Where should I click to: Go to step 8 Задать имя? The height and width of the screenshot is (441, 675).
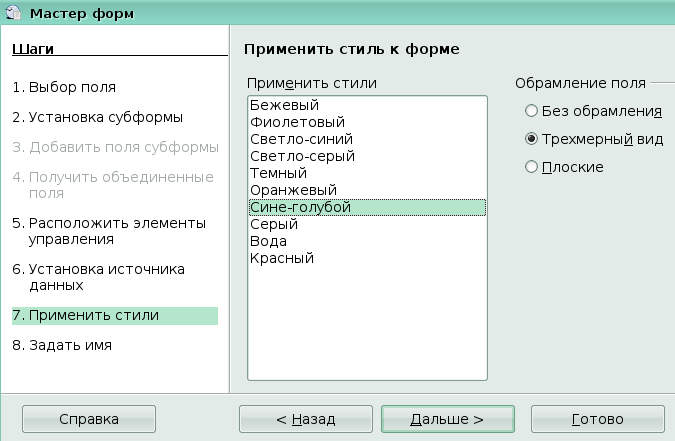click(62, 346)
